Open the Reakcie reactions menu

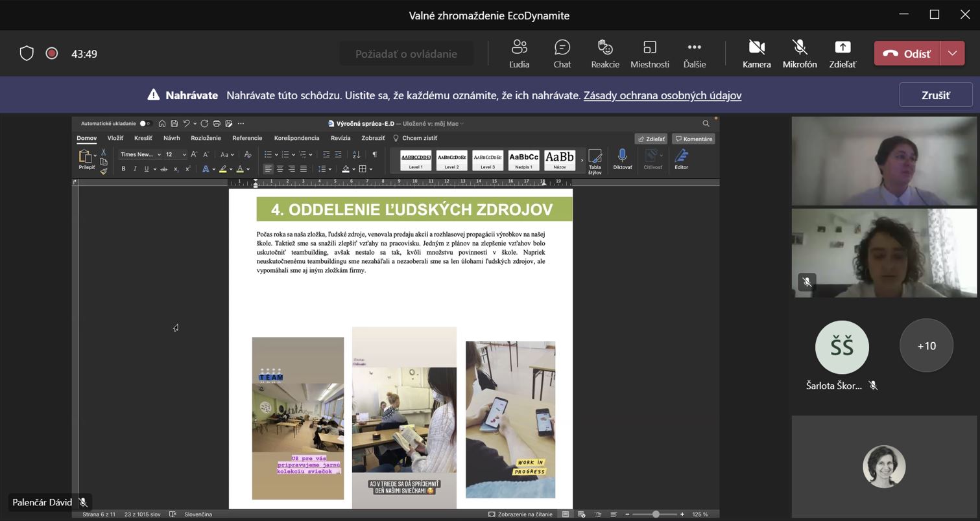coord(605,54)
